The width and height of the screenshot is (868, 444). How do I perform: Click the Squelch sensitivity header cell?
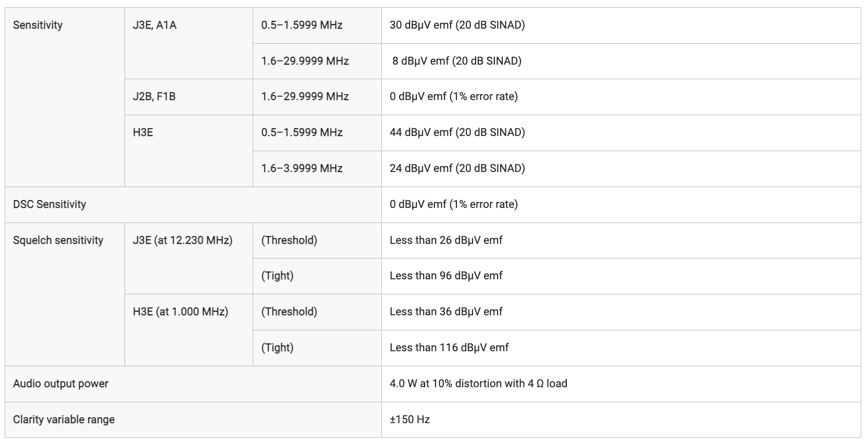click(65, 294)
